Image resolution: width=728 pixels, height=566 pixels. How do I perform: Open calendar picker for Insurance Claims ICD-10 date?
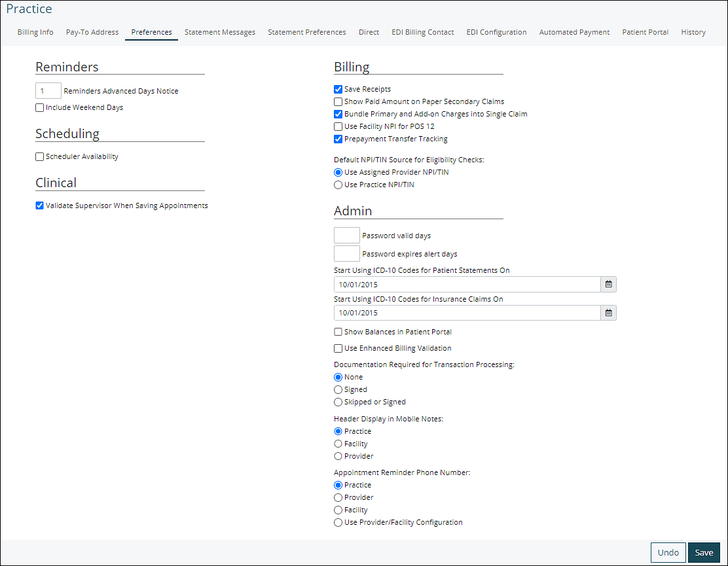(x=608, y=313)
